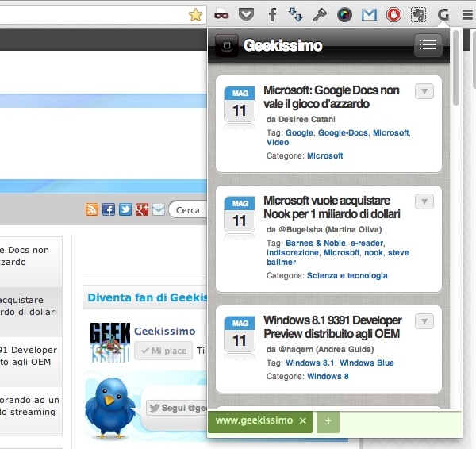Viewport: 476px width, 449px height.
Task: Open the Gmail checker extension icon
Action: 369,14
